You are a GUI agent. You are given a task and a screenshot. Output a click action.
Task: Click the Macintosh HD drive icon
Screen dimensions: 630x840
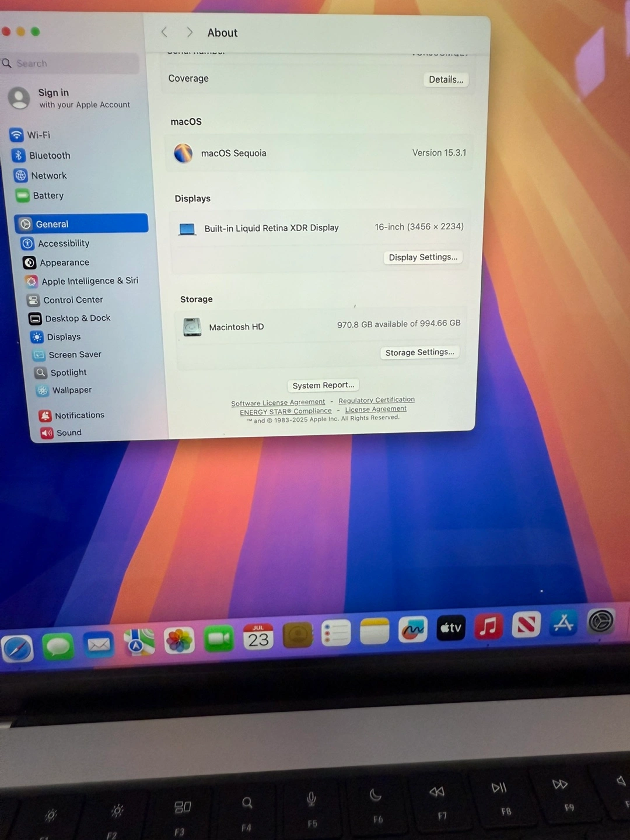(192, 327)
